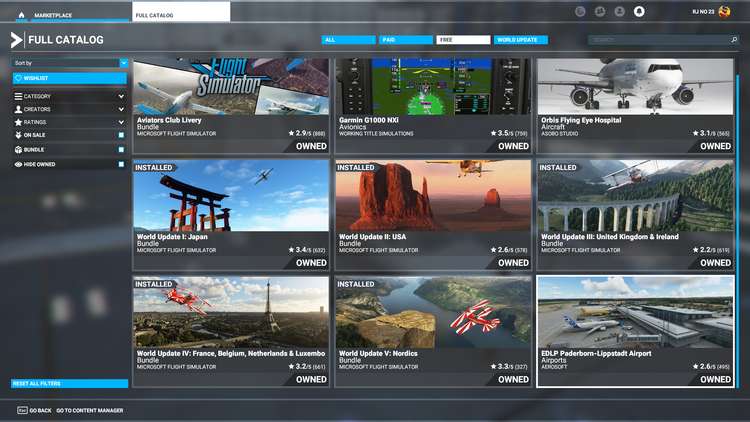Click the INSTALLED badge on USA card
This screenshot has height=422, width=750.
[x=356, y=167]
